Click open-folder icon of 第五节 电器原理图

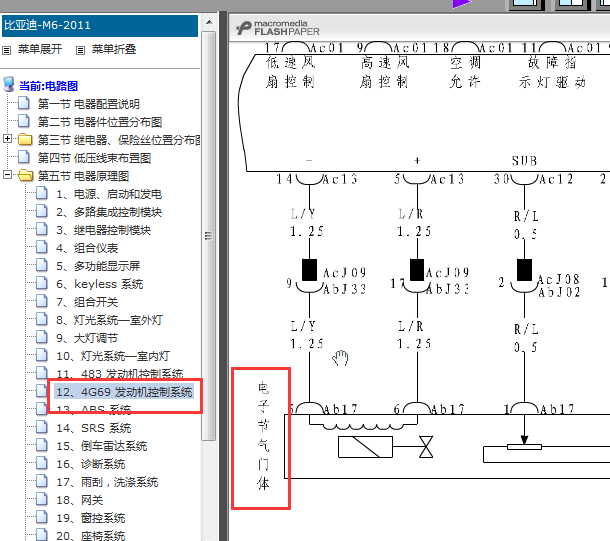[26, 175]
